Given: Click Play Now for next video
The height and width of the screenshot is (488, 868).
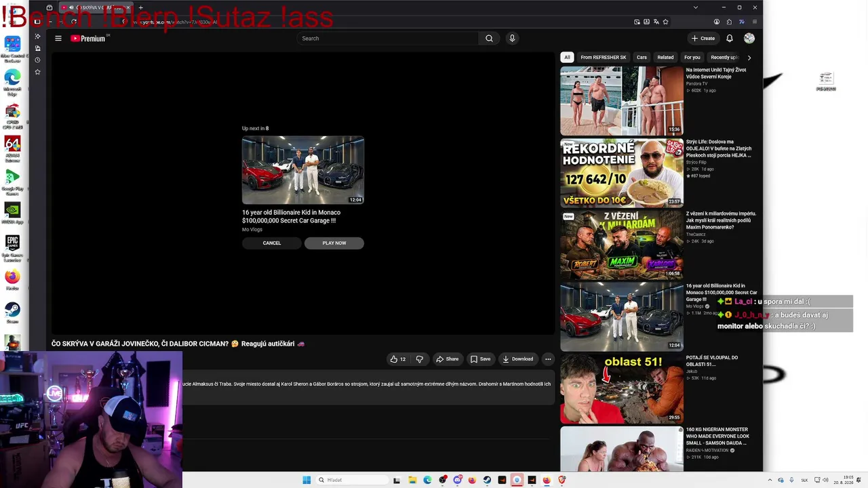Looking at the screenshot, I should point(334,243).
